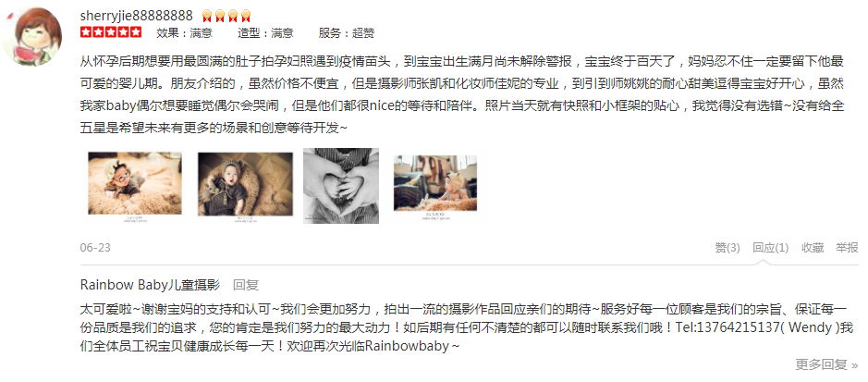Report this review via 举报
The image size is (868, 382).
tap(847, 248)
